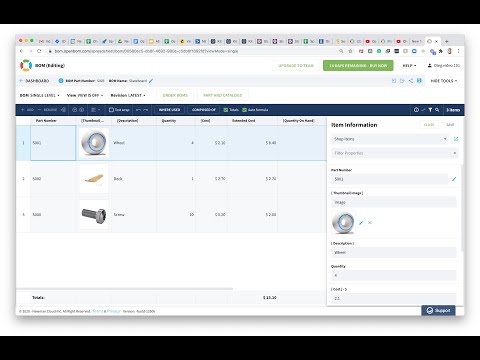Image resolution: width=480 pixels, height=360 pixels.
Task: Click the WHERE USED button
Action: click(169, 110)
